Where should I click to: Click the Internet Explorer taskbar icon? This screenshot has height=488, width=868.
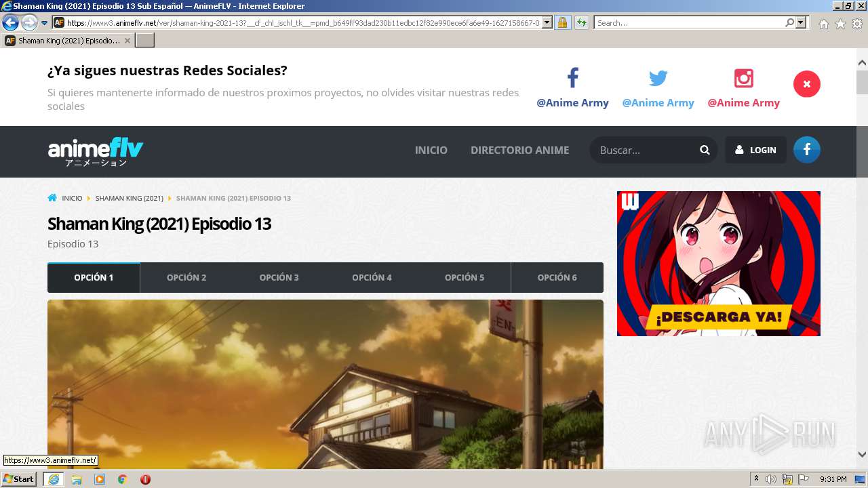(53, 479)
